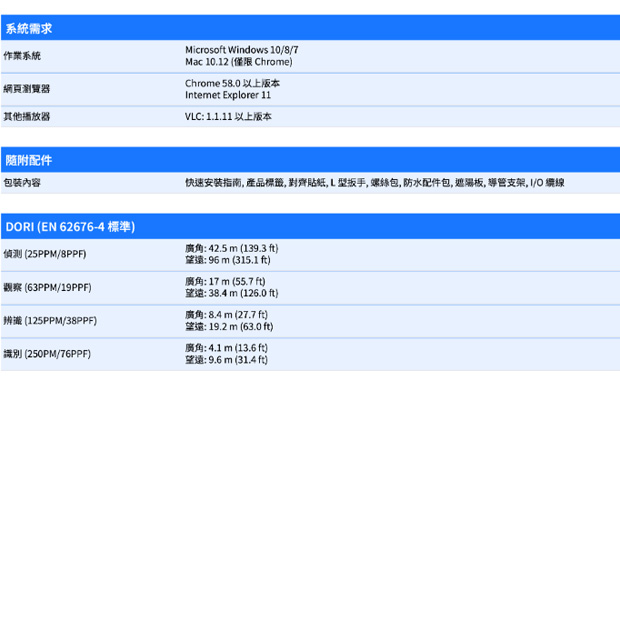Click the 快速安裝指南 package contents text
The width and height of the screenshot is (620, 620).
tap(213, 183)
